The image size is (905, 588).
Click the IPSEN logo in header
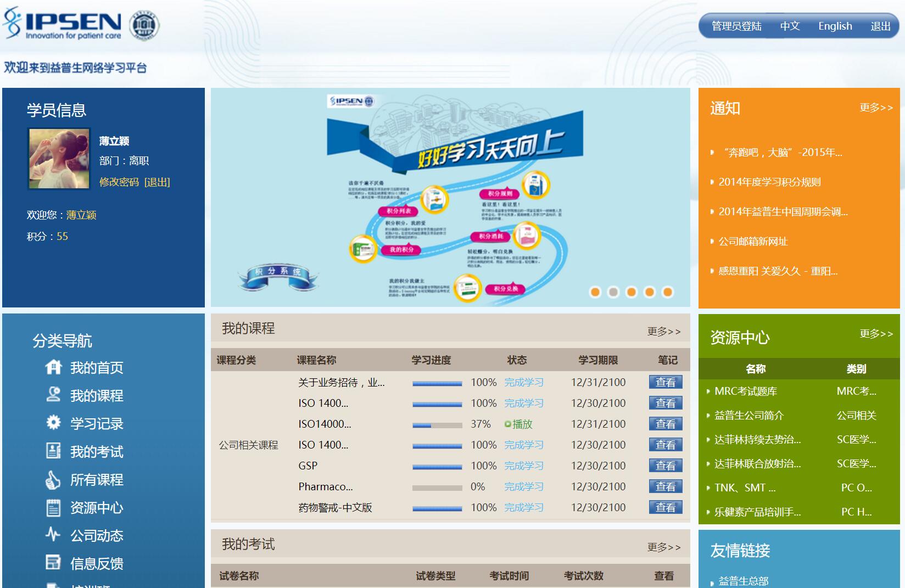point(62,23)
